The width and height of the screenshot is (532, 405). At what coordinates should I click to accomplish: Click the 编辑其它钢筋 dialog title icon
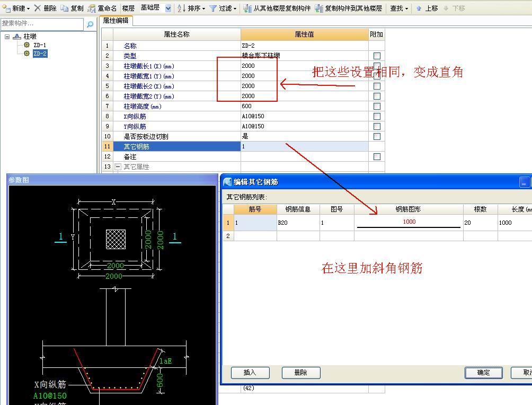point(227,182)
